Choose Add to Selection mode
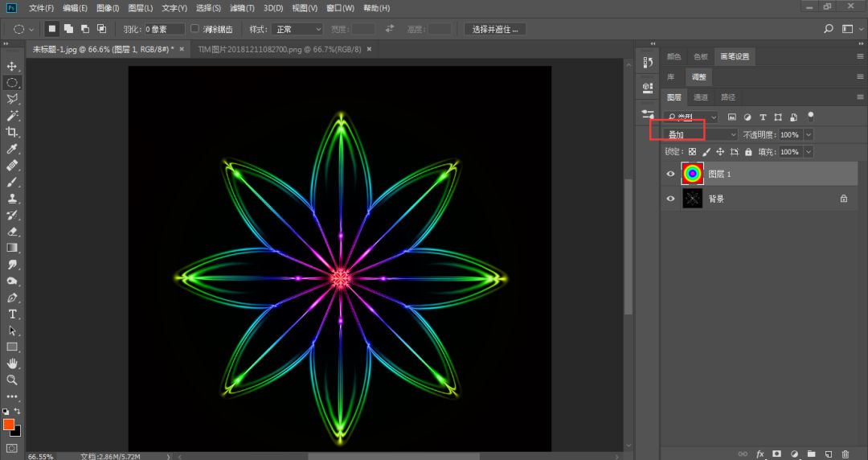This screenshot has height=460, width=868. point(68,29)
